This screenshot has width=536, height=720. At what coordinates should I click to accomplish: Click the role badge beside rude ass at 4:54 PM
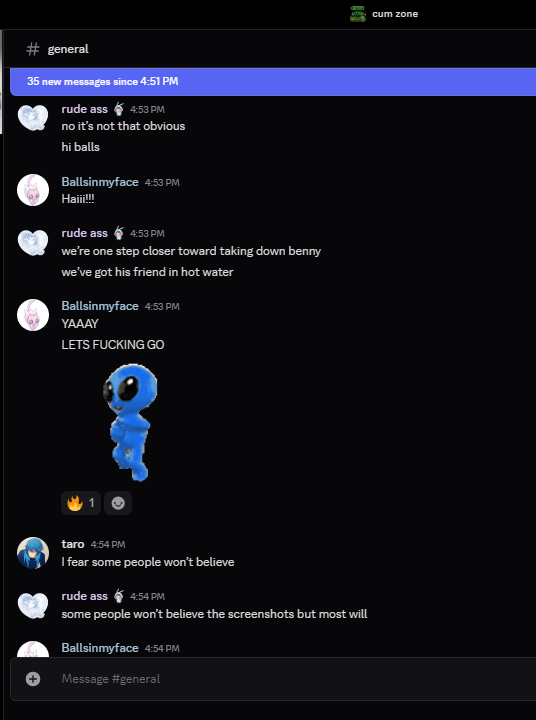(118, 596)
